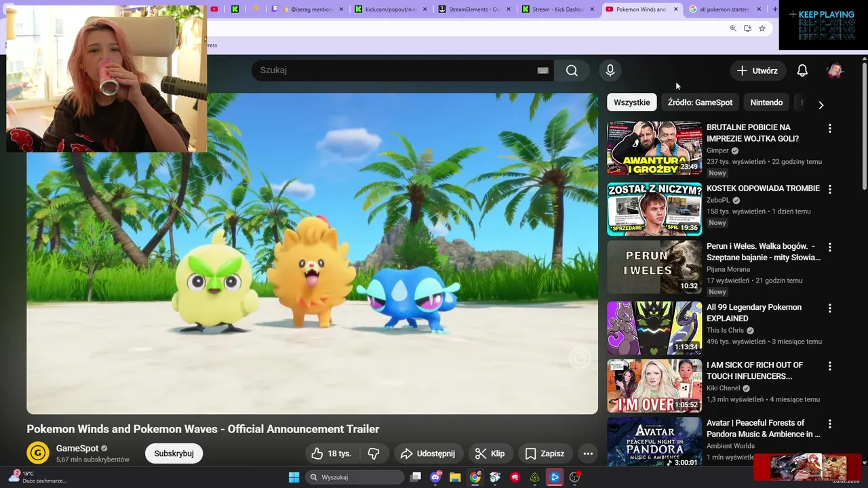
Task: Open options menu for All 99 Legendary Pokemon
Action: coord(829,308)
